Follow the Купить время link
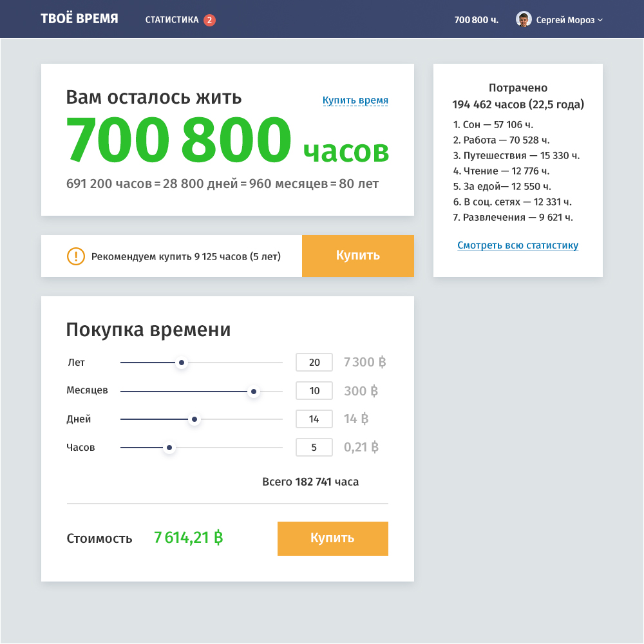644x644 pixels. (355, 100)
